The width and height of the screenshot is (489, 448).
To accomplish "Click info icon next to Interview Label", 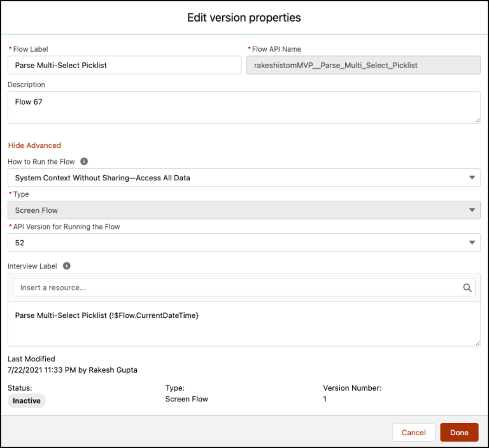I will pyautogui.click(x=67, y=266).
